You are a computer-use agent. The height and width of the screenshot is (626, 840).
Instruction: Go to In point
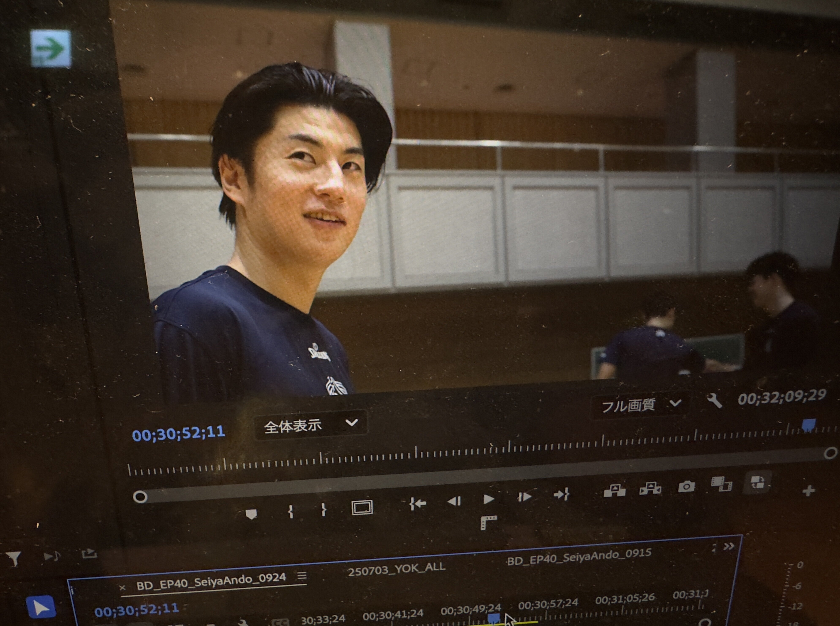coord(418,503)
